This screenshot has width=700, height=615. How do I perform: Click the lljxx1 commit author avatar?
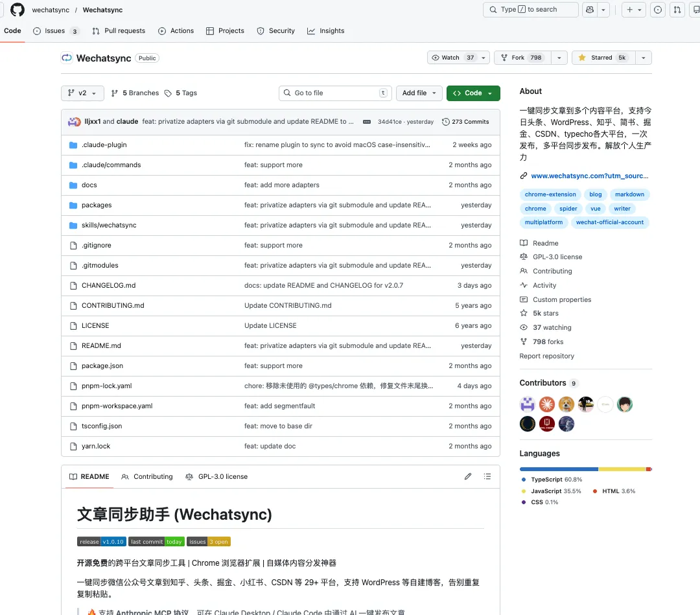(74, 121)
